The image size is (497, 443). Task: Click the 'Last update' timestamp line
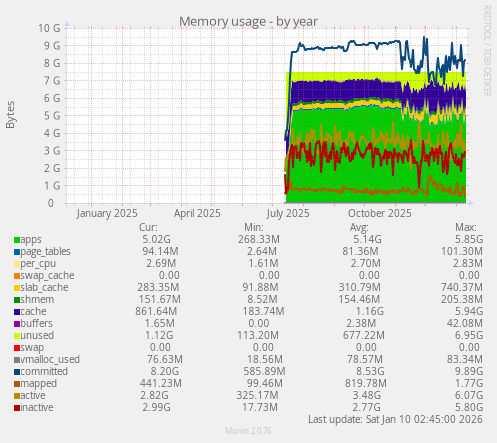coord(395,419)
